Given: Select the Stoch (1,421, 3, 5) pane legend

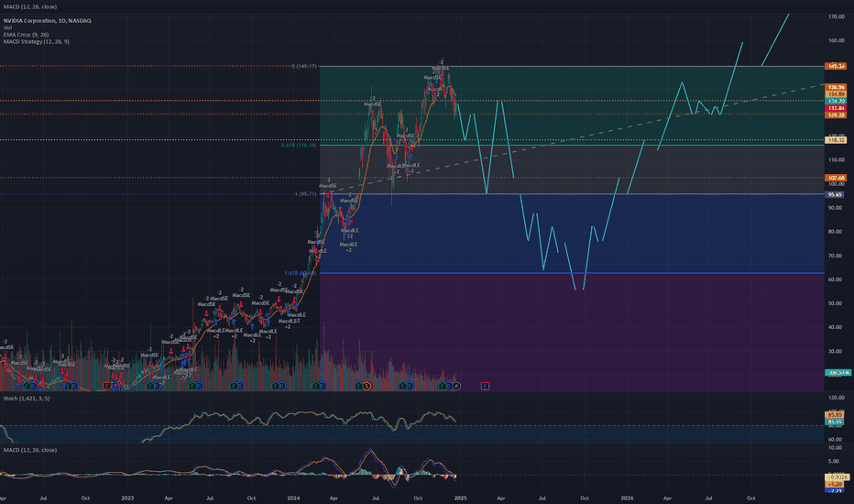Looking at the screenshot, I should tap(27, 399).
